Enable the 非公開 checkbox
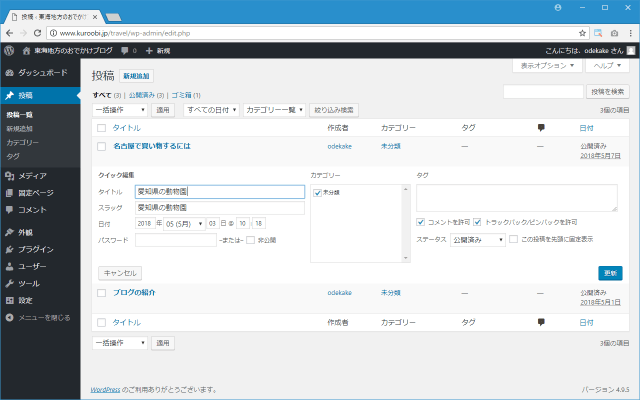The image size is (640, 400). (250, 240)
